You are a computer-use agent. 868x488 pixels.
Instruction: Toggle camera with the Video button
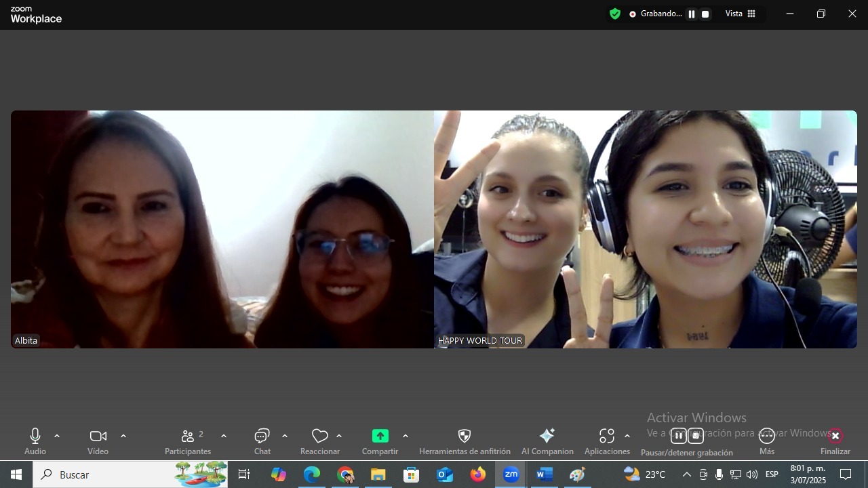point(98,436)
